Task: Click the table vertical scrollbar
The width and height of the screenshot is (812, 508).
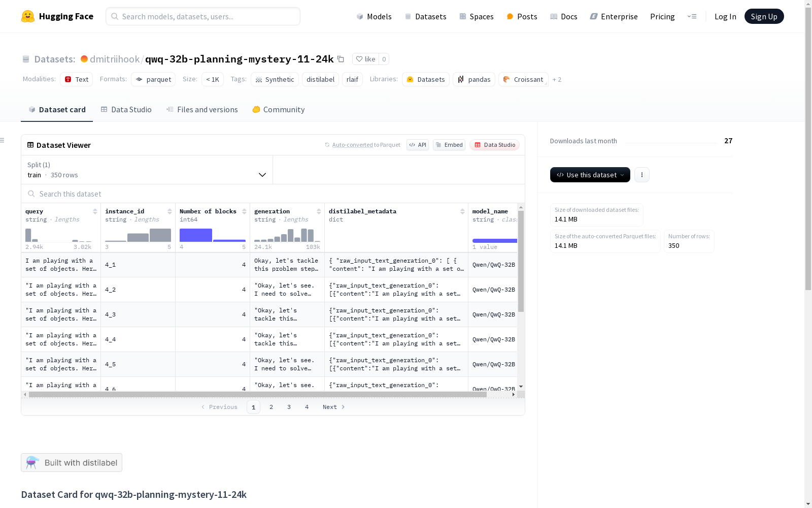Action: 521,261
